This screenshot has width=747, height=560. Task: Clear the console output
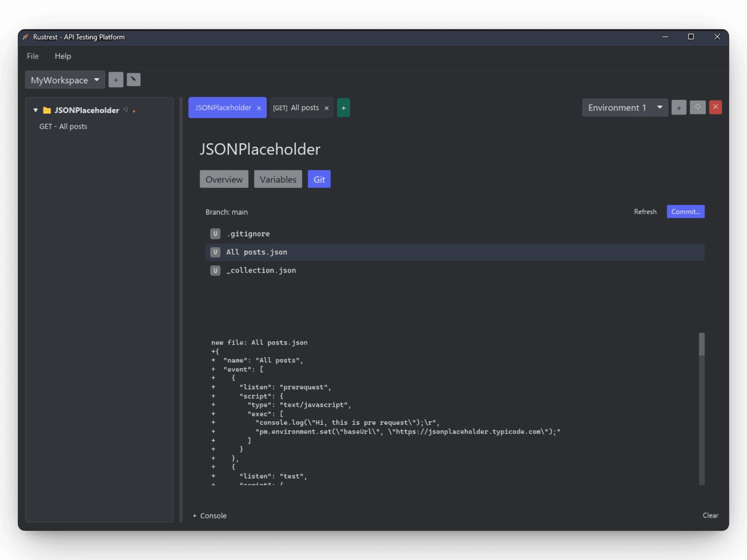(x=710, y=515)
